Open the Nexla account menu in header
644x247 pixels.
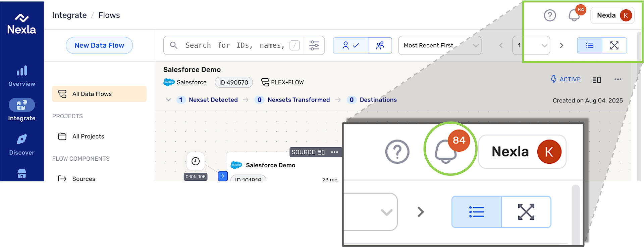tap(612, 15)
